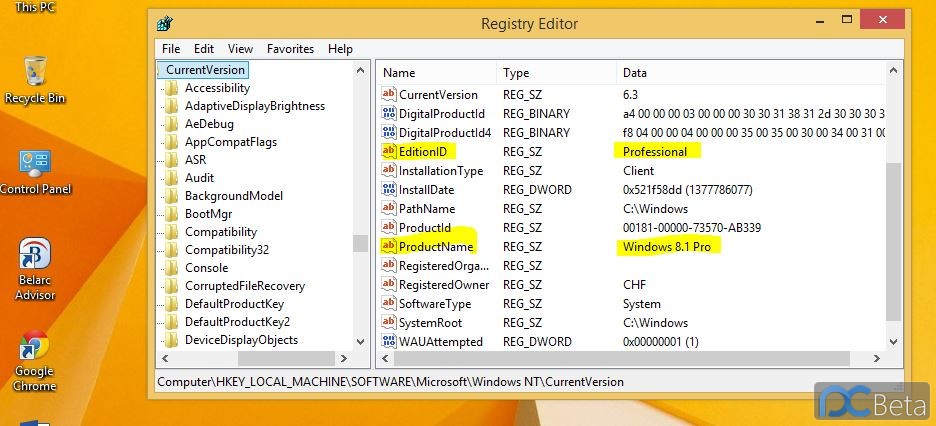Select the CurrentVersion string value icon
The width and height of the screenshot is (936, 426).
coord(389,94)
